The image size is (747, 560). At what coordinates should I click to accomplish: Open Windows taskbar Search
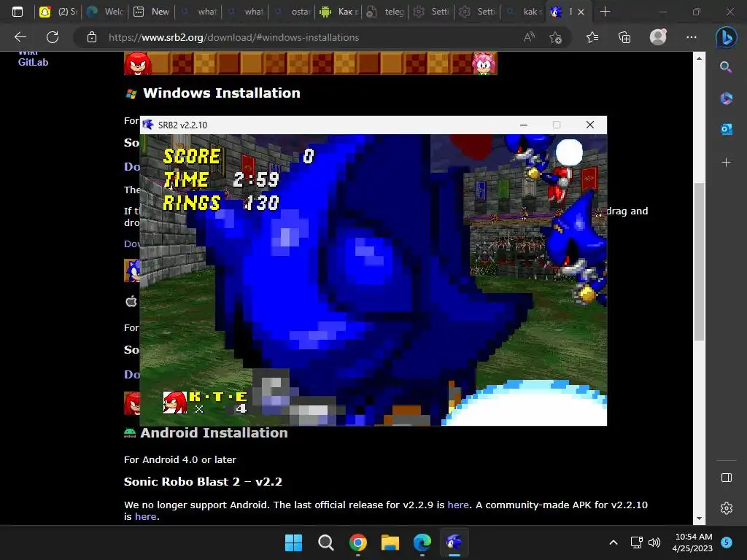point(326,542)
